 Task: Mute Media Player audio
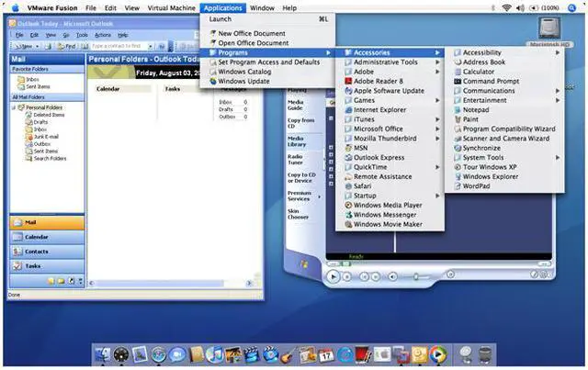tap(392, 277)
